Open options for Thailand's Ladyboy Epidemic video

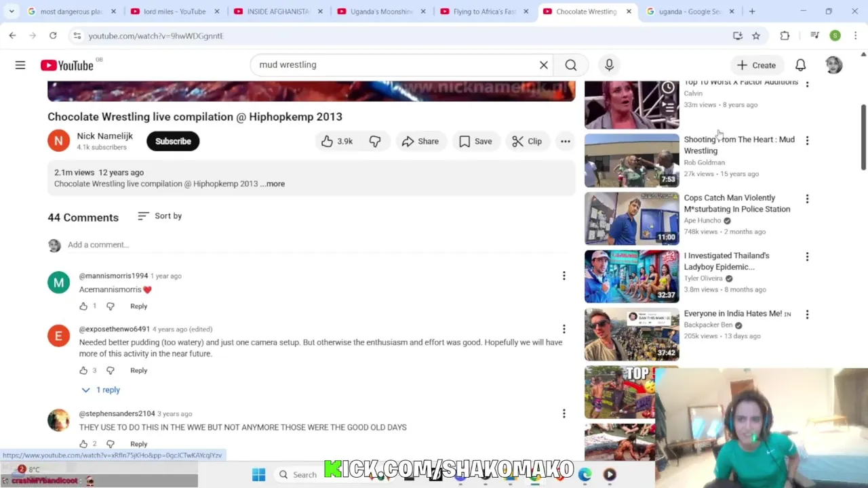pos(807,256)
